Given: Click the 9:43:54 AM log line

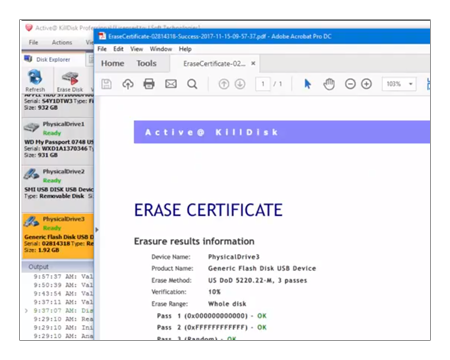Looking at the screenshot, I should click(x=63, y=294).
